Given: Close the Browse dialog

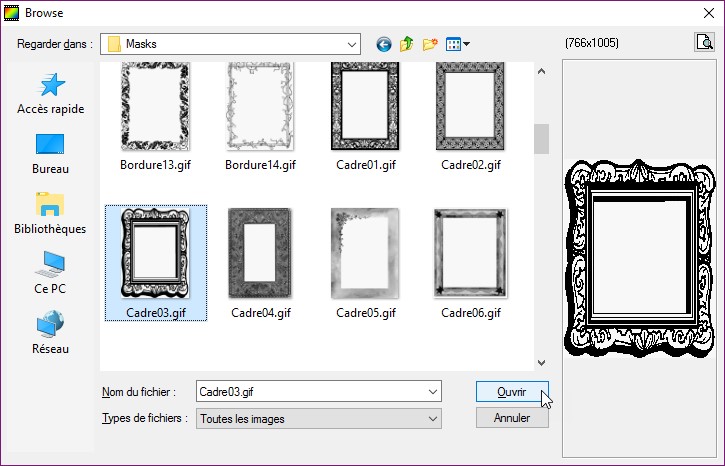Looking at the screenshot, I should 708,13.
